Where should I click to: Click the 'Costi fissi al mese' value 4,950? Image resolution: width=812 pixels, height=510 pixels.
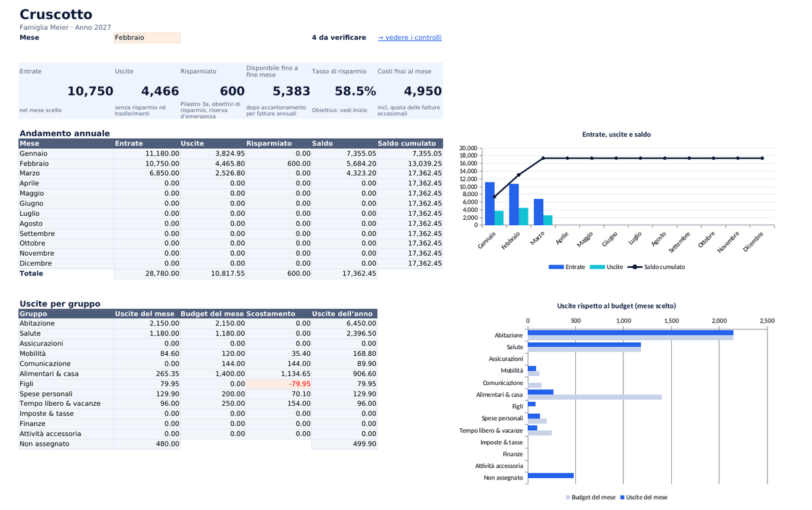tap(422, 91)
